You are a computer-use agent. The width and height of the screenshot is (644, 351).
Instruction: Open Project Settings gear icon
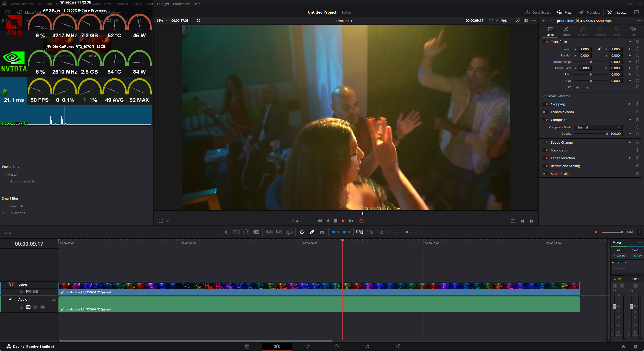tap(635, 346)
